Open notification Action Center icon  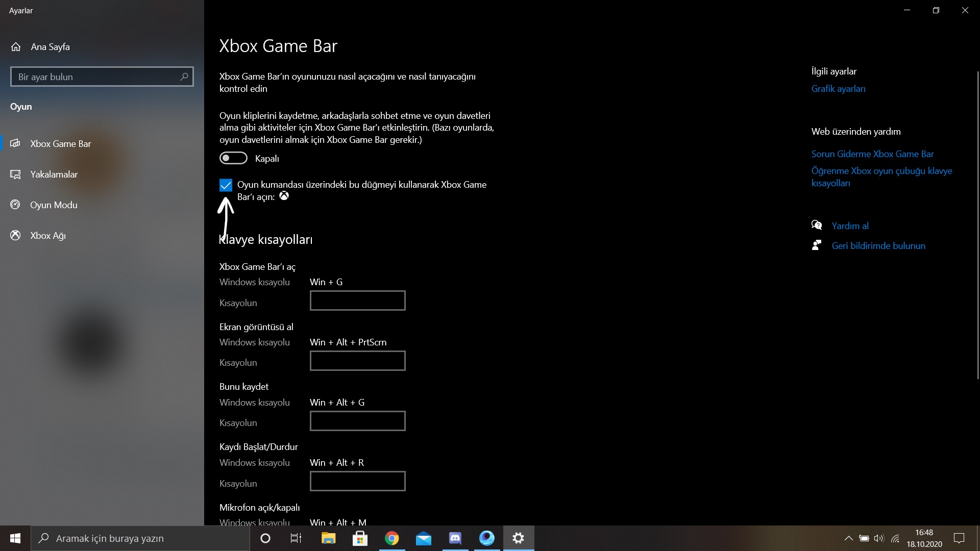click(959, 538)
